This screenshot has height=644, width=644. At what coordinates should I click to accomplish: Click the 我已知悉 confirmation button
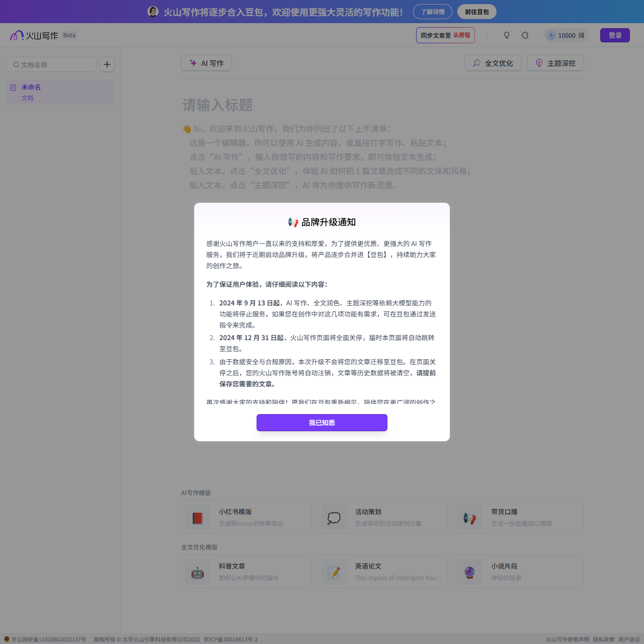click(x=322, y=423)
